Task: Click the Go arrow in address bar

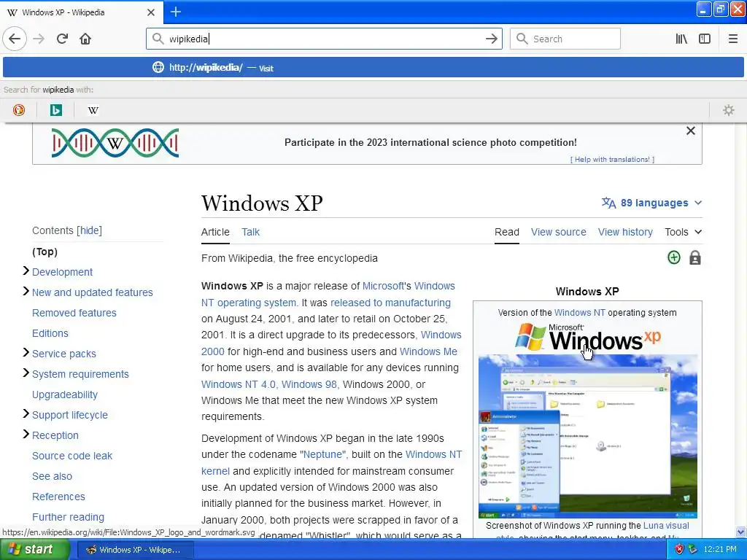Action: (x=491, y=39)
